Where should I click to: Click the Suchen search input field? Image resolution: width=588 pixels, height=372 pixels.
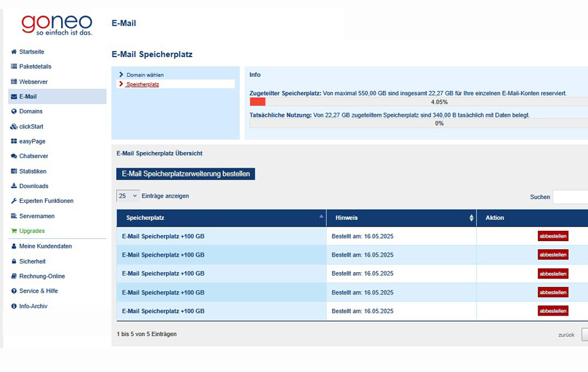click(x=570, y=197)
